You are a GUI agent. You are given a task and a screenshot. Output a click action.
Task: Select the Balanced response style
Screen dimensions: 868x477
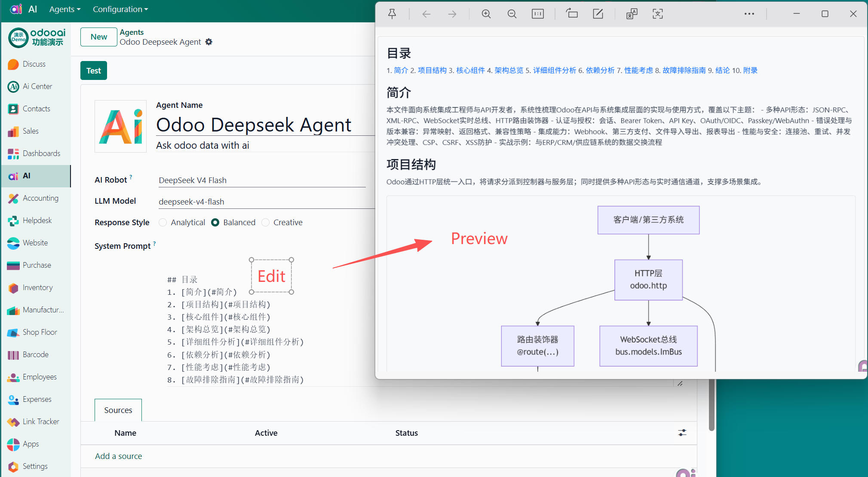[x=215, y=222]
